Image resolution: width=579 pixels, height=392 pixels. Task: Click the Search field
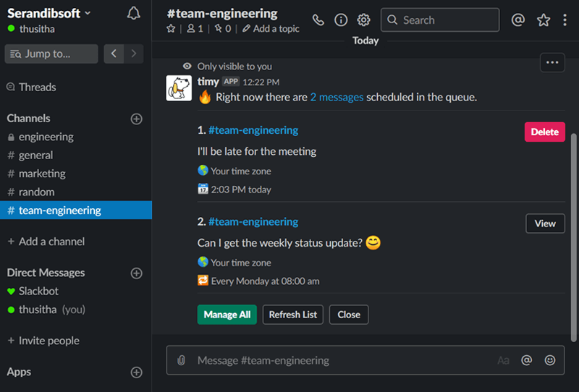coord(440,20)
